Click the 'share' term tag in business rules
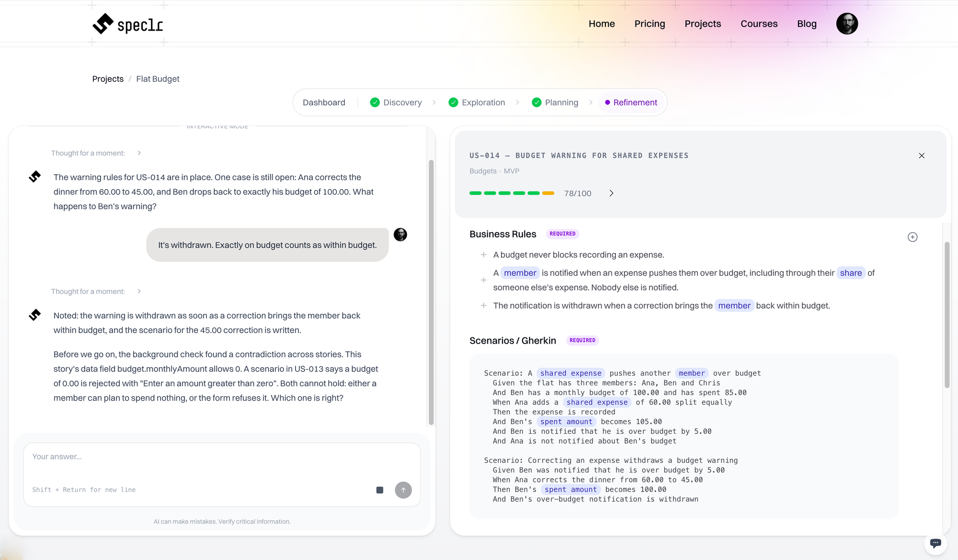This screenshot has width=958, height=560. tap(851, 273)
